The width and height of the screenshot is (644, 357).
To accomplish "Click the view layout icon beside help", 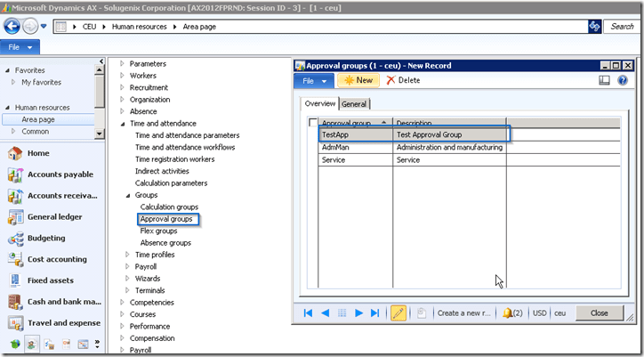I will 605,80.
